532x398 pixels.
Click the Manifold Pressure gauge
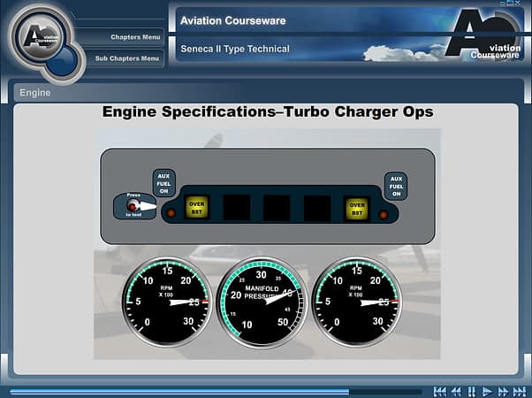click(262, 302)
